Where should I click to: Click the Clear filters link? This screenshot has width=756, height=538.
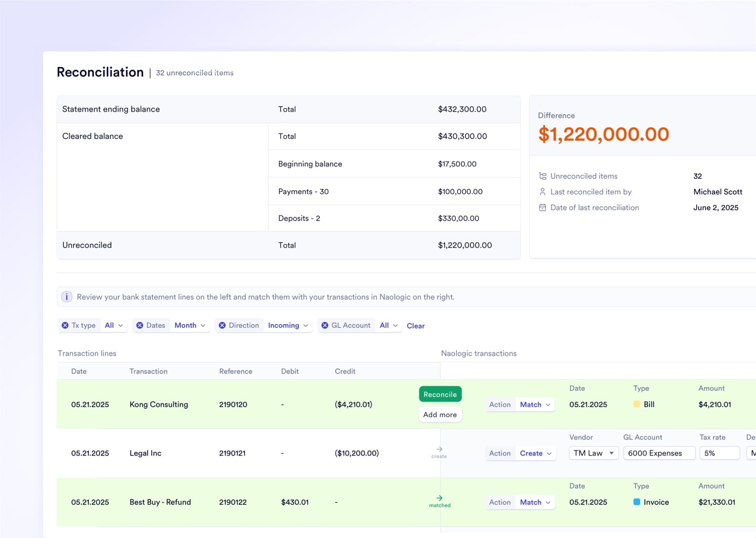pyautogui.click(x=416, y=326)
